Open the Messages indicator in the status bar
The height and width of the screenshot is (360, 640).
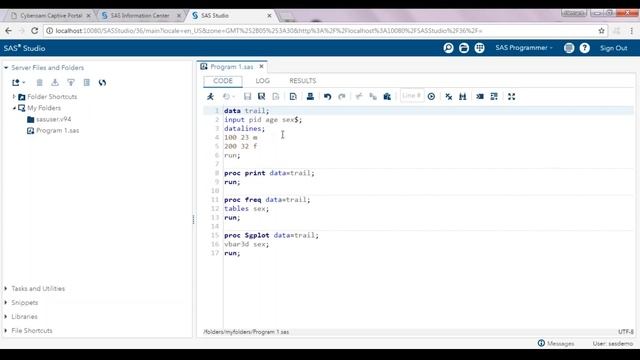pyautogui.click(x=556, y=344)
